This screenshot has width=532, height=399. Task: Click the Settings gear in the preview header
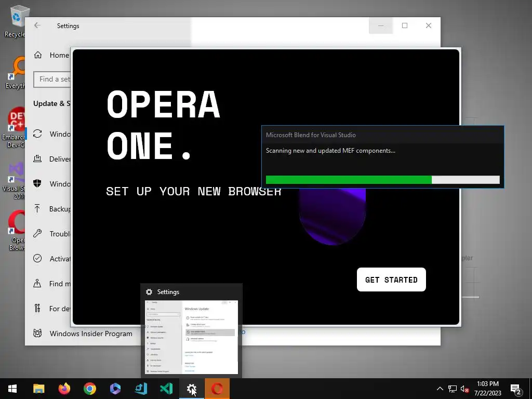point(149,292)
